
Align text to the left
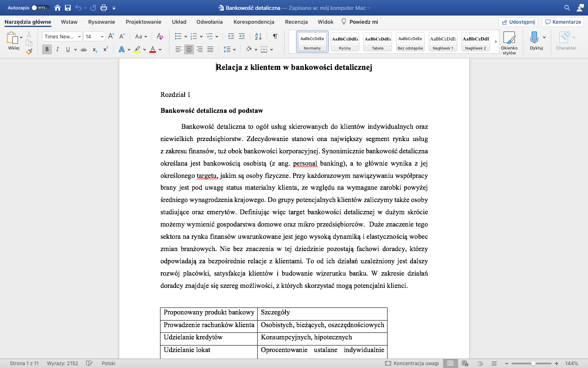[178, 49]
